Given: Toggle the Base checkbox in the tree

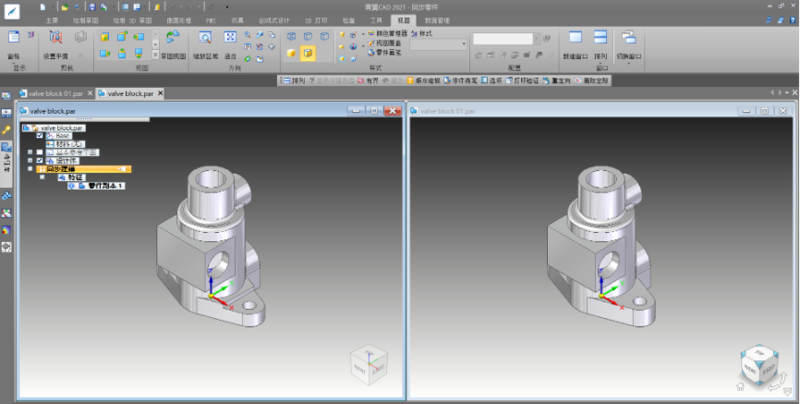Looking at the screenshot, I should click(x=40, y=136).
